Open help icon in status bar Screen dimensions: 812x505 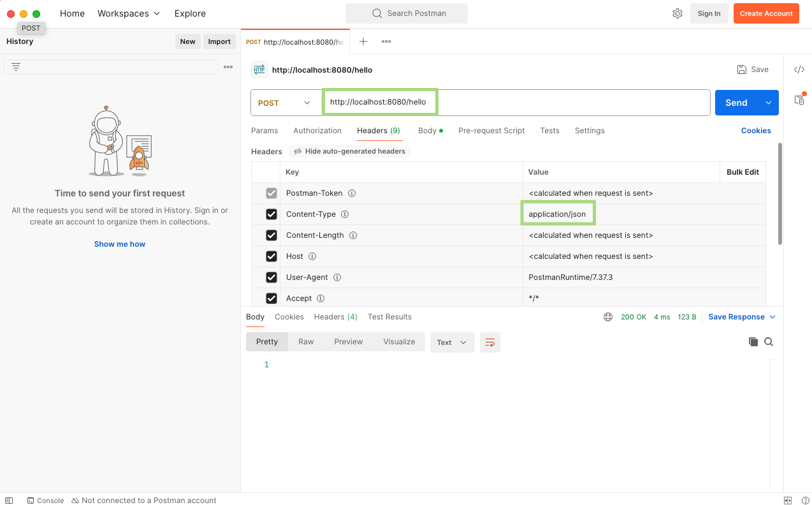tap(806, 501)
